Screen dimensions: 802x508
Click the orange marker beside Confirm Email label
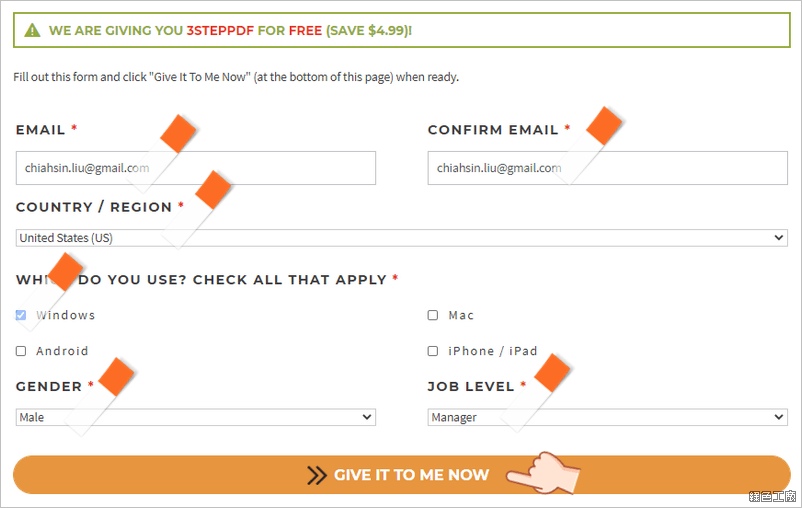tap(604, 126)
